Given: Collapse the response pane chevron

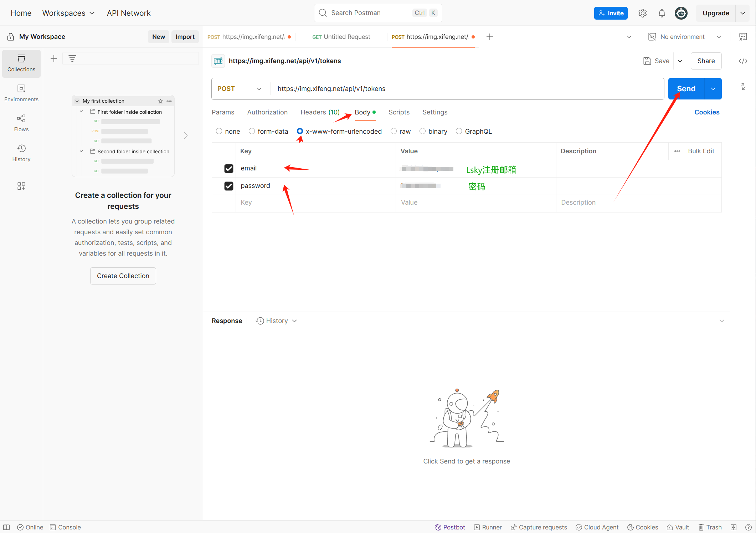Looking at the screenshot, I should [722, 321].
